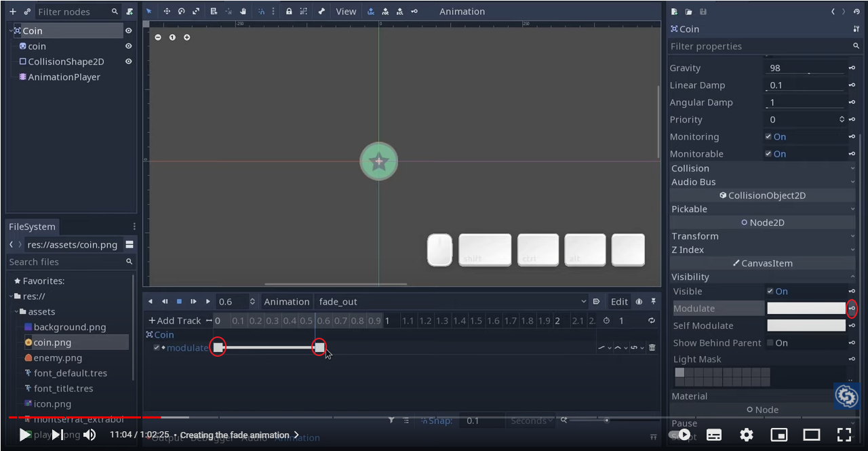
Task: Toggle the Monitorable On checkbox
Action: click(x=768, y=154)
